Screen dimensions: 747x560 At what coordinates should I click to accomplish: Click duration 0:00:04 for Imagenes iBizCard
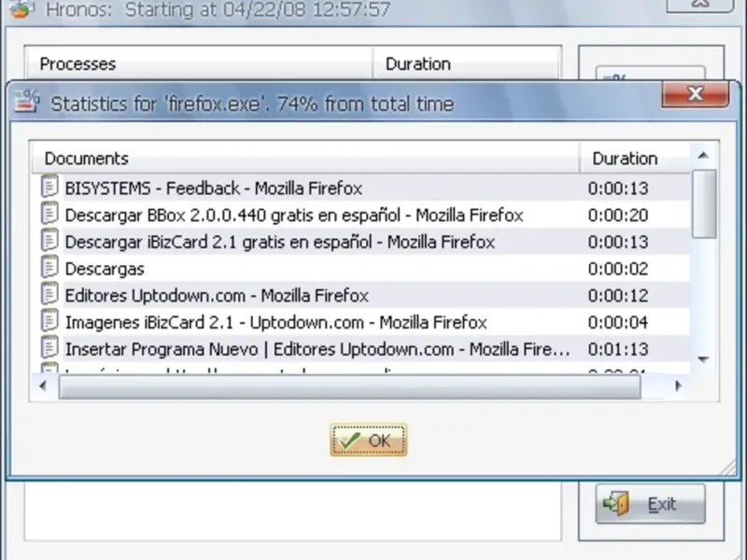pyautogui.click(x=618, y=322)
